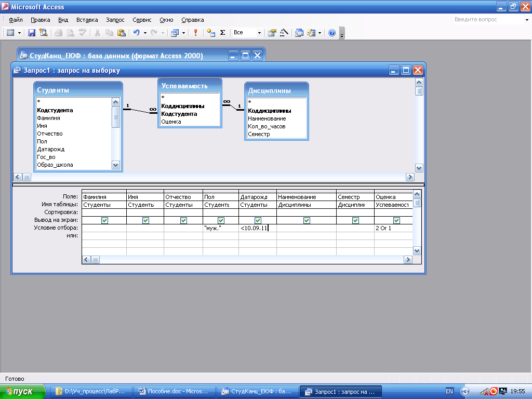Open the Справка menu
Image resolution: width=532 pixels, height=399 pixels.
192,20
